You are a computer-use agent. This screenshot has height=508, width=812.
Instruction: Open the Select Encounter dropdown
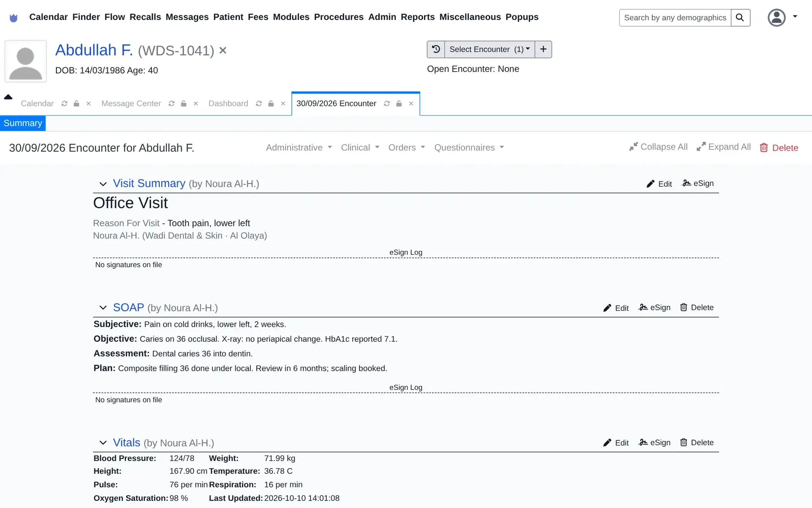click(489, 49)
